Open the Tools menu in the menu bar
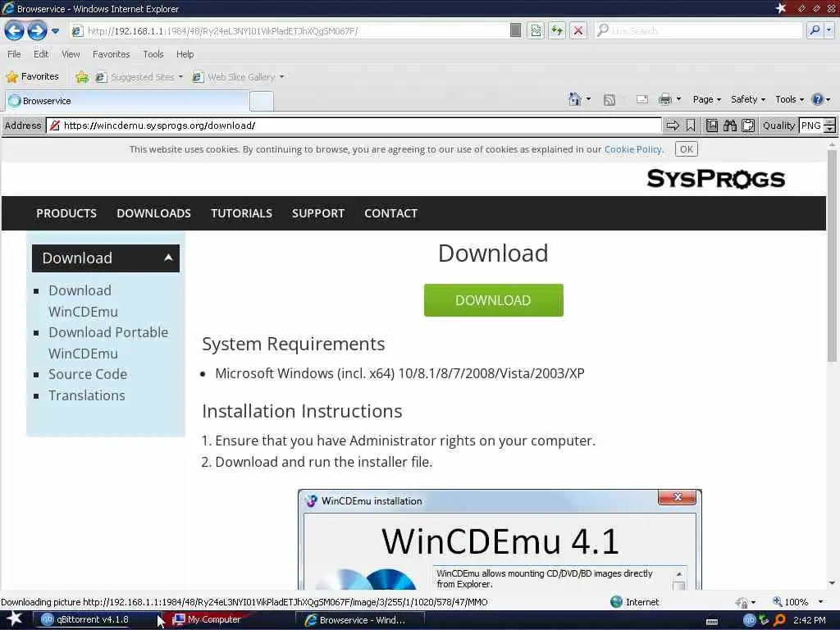This screenshot has width=840, height=630. tap(153, 54)
